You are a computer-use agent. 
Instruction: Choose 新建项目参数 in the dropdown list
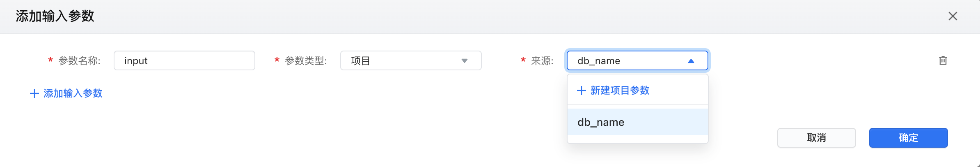(620, 90)
